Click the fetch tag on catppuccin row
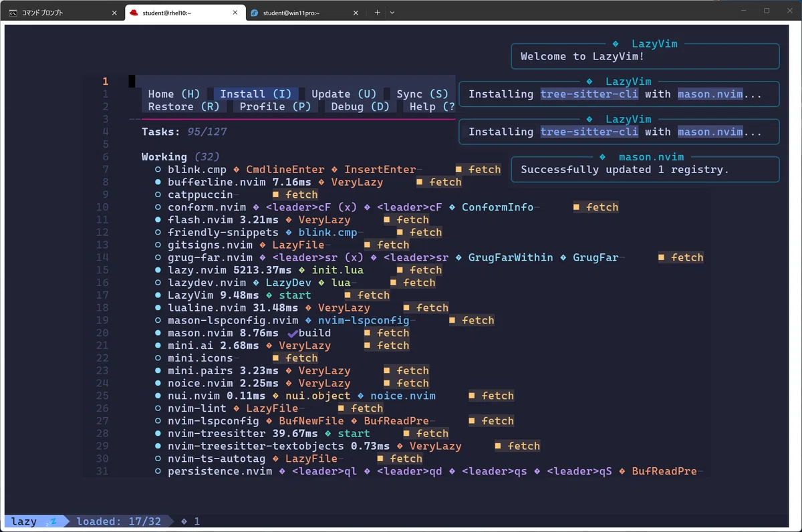The width and height of the screenshot is (802, 532). click(295, 194)
